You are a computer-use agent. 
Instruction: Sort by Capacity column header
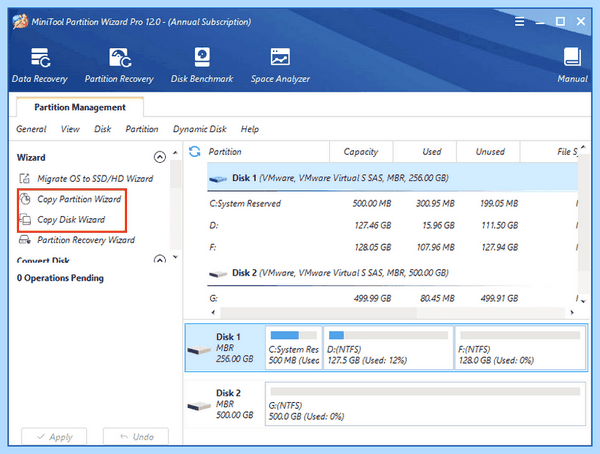(x=361, y=152)
